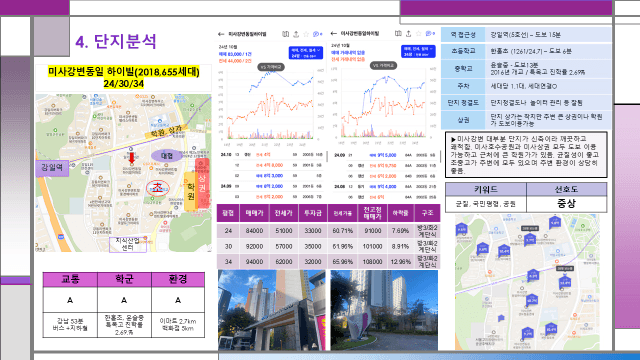Screen dimensions: 640x360
Task: Click the back arrow in right chart screenshot
Action: [334, 33]
